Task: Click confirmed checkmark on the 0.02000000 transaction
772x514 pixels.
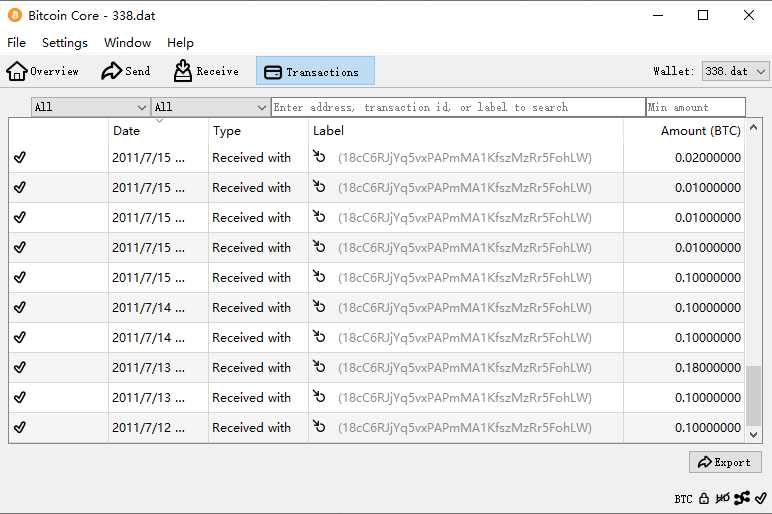Action: (20, 157)
